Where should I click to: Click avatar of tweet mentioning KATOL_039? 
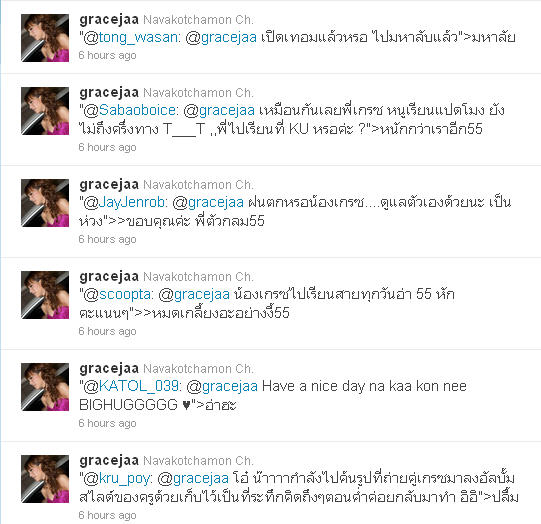point(45,387)
